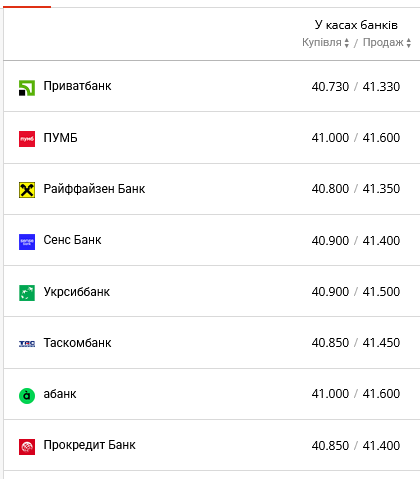Screen dimensions: 420x479
Task: Open the Приватбанк bank link
Action: click(x=77, y=86)
